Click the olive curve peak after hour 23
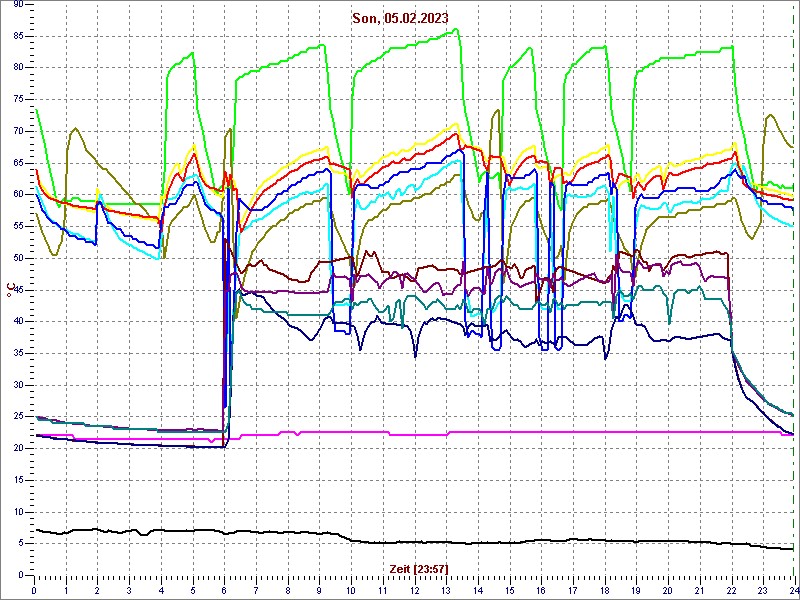The image size is (800, 600). click(x=769, y=114)
